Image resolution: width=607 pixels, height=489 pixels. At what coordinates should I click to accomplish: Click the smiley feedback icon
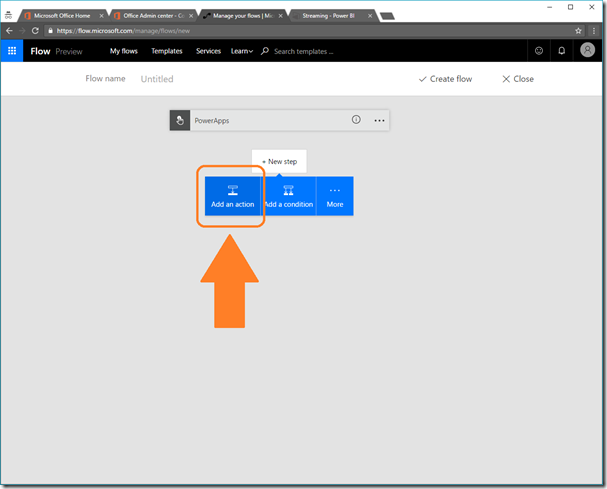(539, 51)
